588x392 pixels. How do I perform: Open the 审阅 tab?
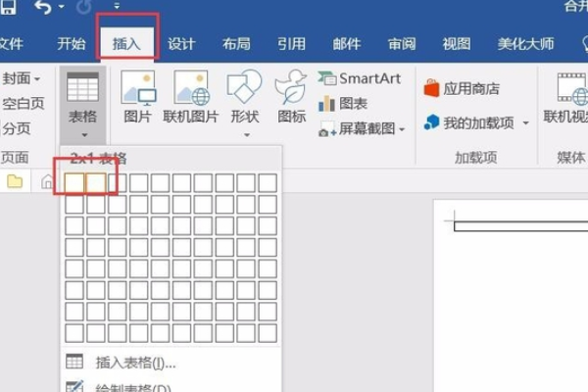402,44
